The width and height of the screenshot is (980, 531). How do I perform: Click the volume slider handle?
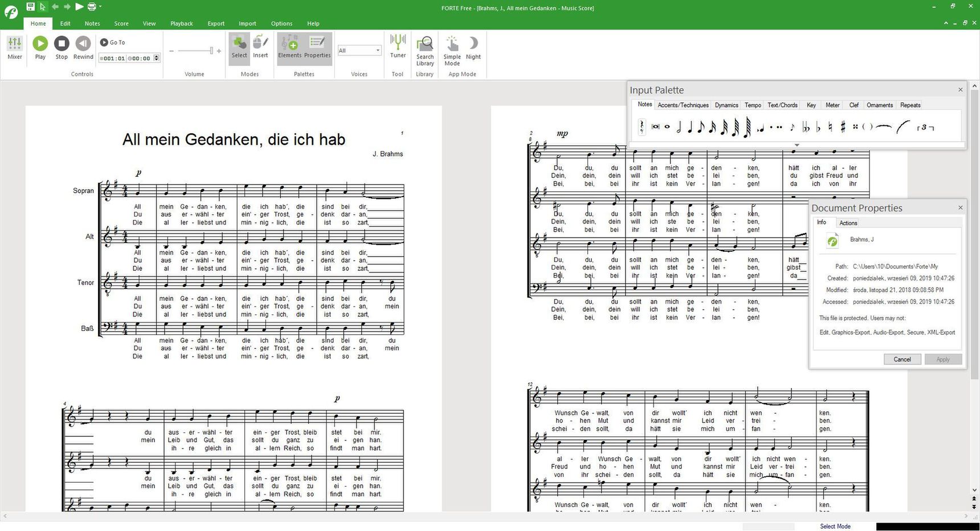[211, 51]
